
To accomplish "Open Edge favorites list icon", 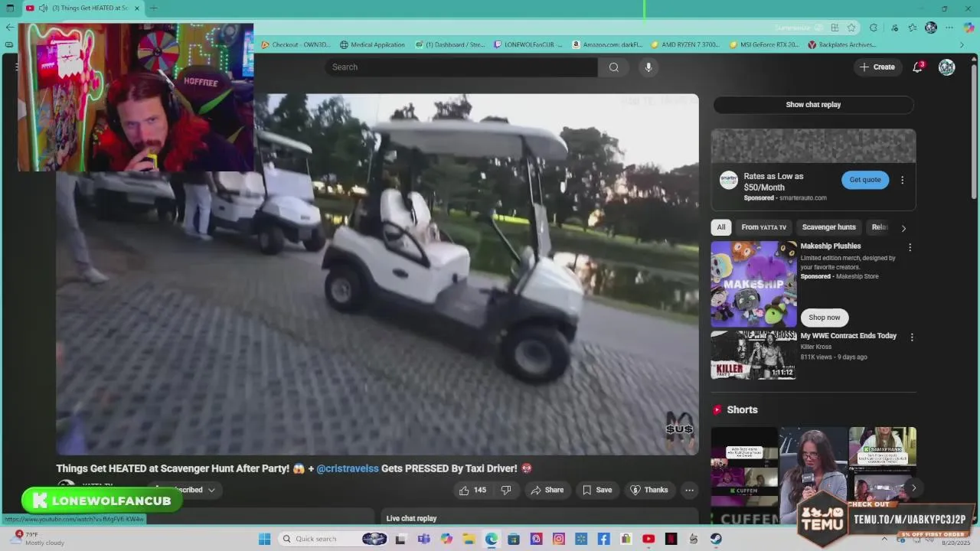I will tap(913, 28).
